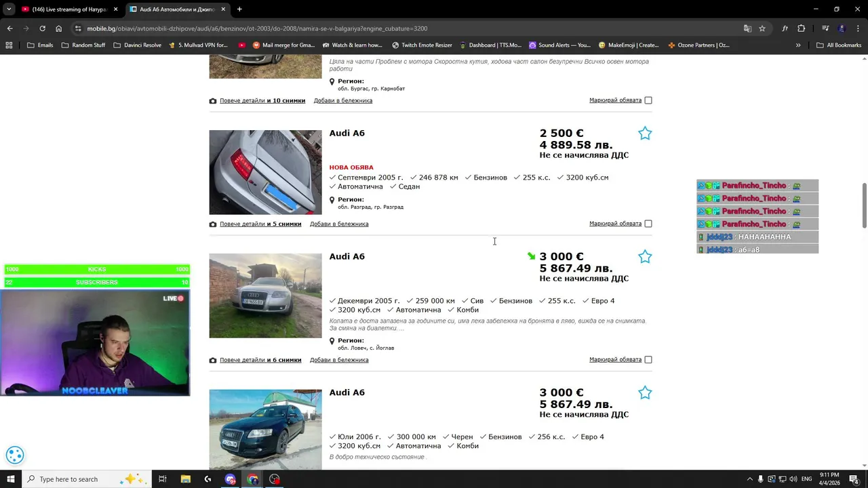Click 'Добави в бележника' for the Карнобат listing
Screen dimensions: 868x488
[x=343, y=100]
